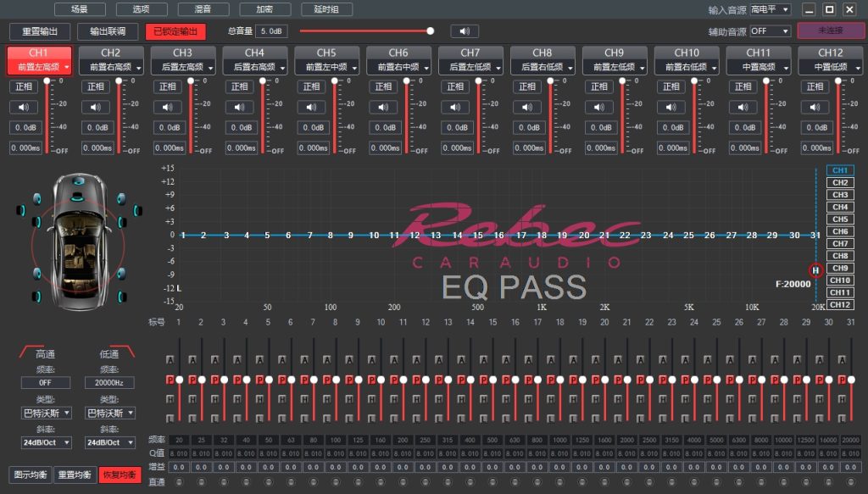The height and width of the screenshot is (494, 868).
Task: Click the 图示均衡 graphic EQ button
Action: (31, 475)
